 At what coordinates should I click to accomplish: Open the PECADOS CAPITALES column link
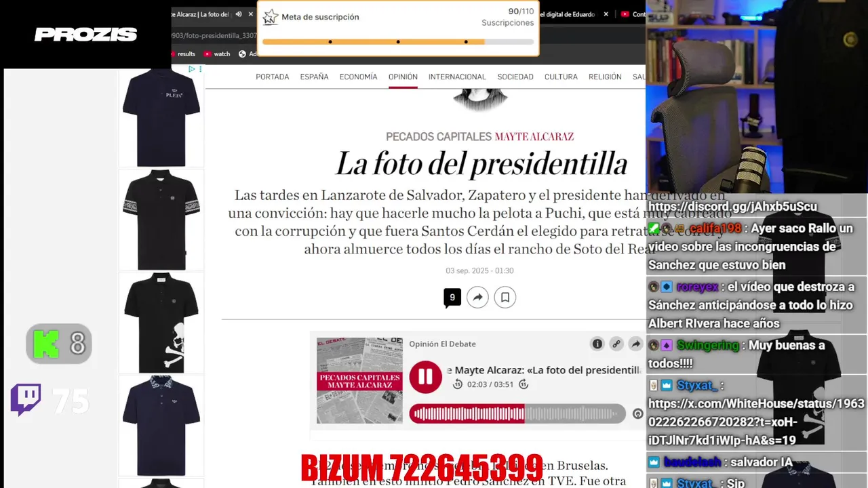point(439,136)
